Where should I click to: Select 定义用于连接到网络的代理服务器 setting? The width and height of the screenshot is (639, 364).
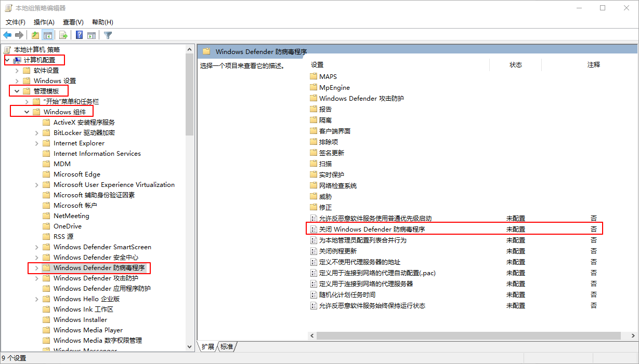(x=366, y=284)
